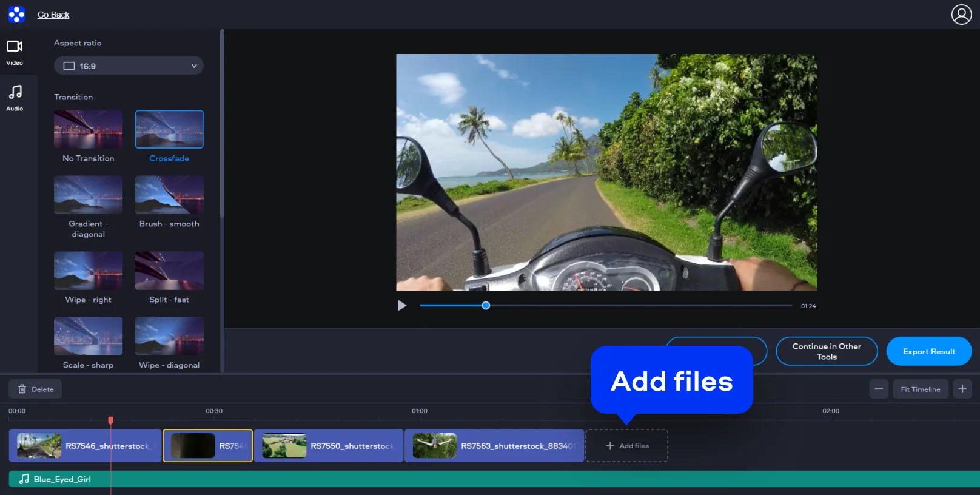Zoom out timeline with minus icon
The width and height of the screenshot is (980, 495).
879,389
